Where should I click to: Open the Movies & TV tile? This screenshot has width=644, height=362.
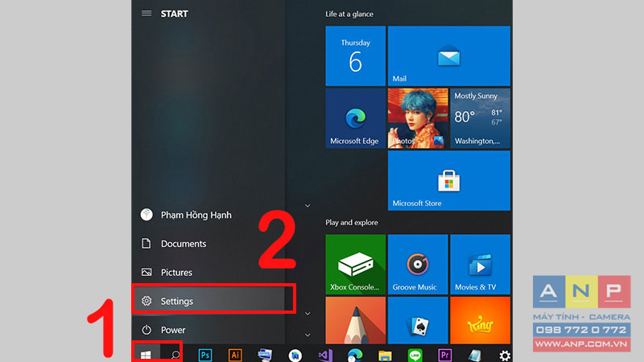(x=480, y=265)
